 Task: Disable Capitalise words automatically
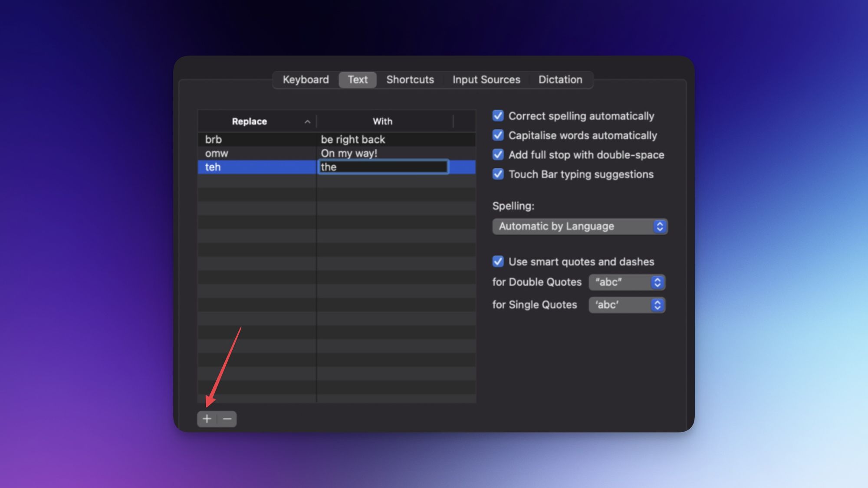(498, 135)
